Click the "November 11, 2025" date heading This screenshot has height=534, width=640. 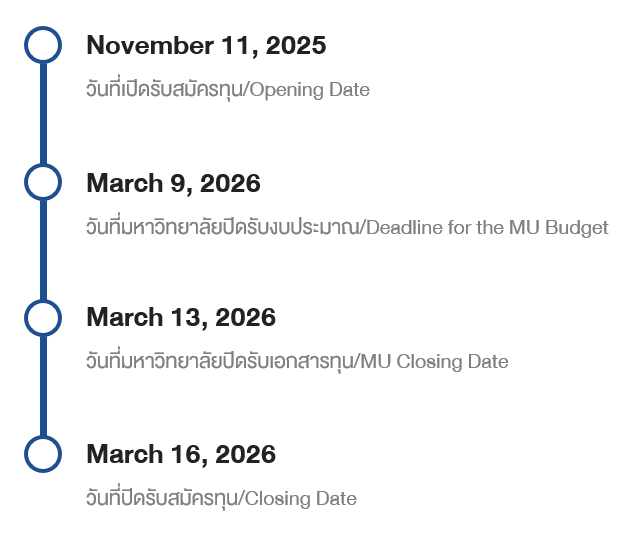(x=206, y=45)
